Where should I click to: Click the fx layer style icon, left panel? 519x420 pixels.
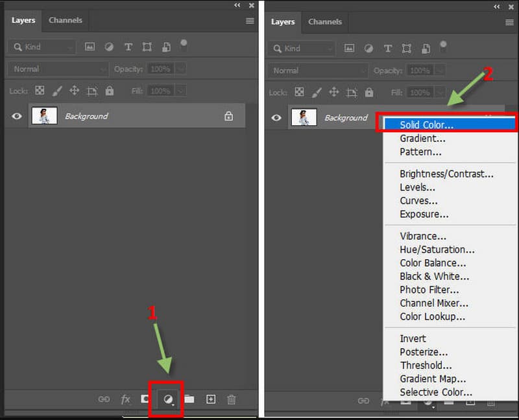126,399
